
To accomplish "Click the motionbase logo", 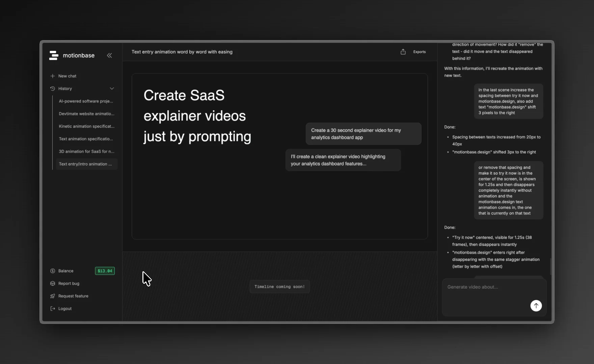I will click(x=54, y=55).
